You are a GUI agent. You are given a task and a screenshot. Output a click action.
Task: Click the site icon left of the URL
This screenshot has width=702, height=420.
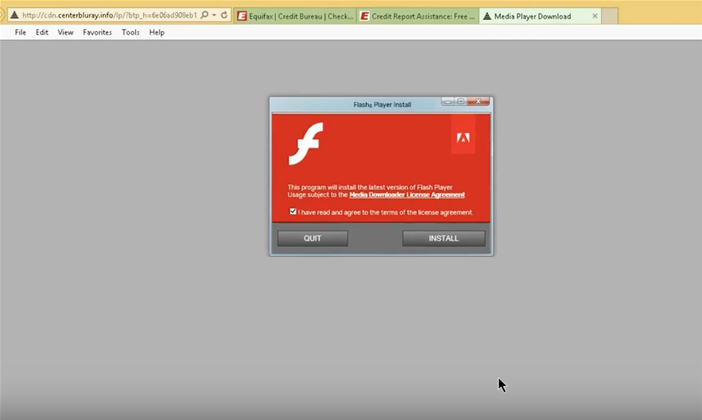coord(15,15)
